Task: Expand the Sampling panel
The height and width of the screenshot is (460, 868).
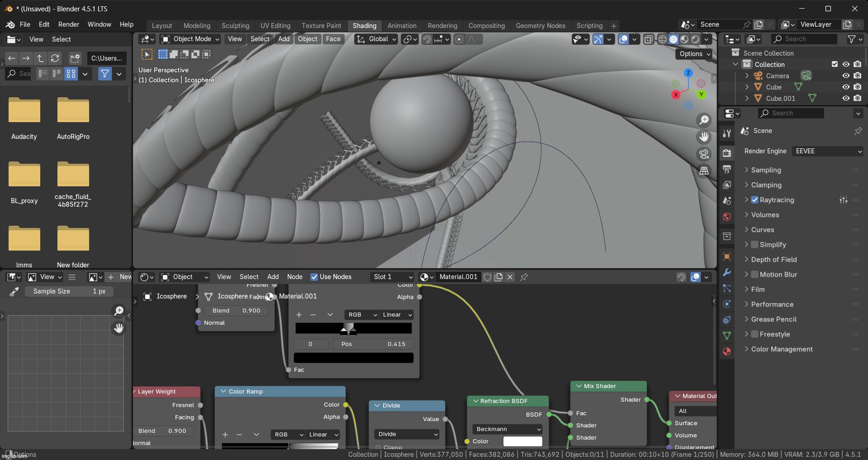Action: [x=766, y=170]
